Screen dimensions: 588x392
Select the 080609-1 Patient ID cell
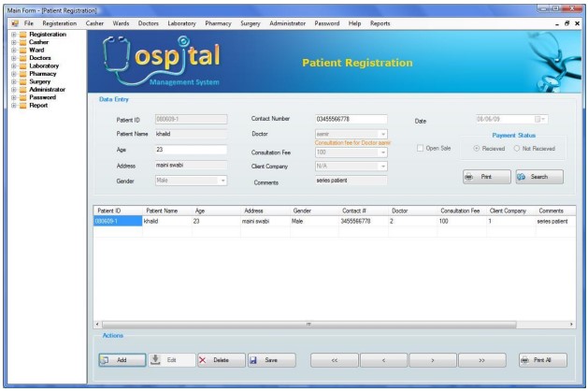(118, 222)
